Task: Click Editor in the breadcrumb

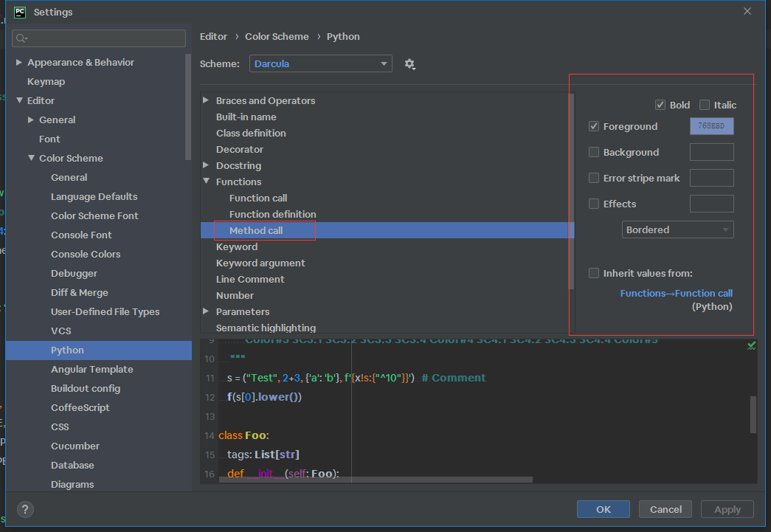Action: 213,36
